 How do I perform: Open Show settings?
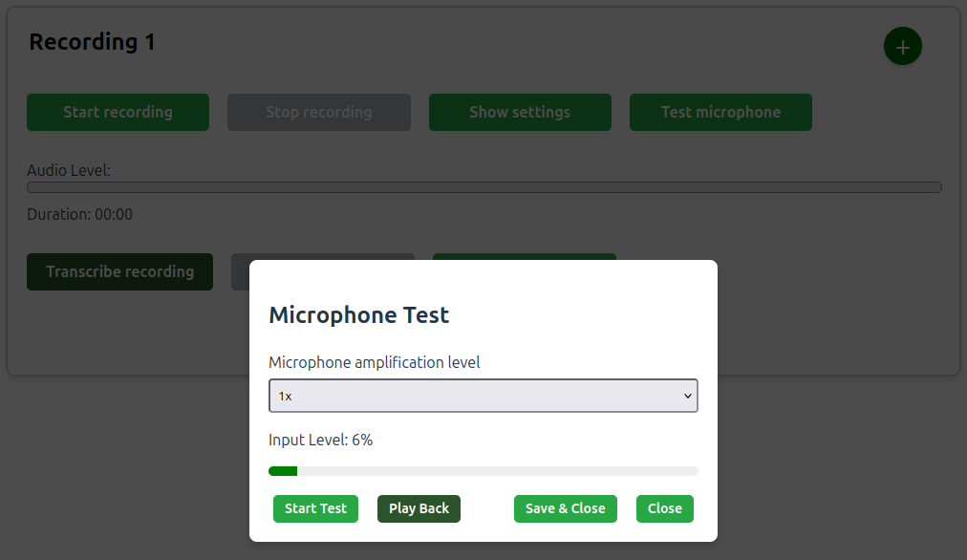tap(520, 112)
